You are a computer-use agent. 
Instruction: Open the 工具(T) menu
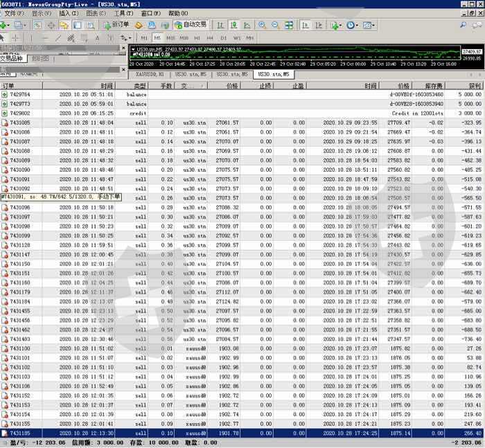pos(123,13)
